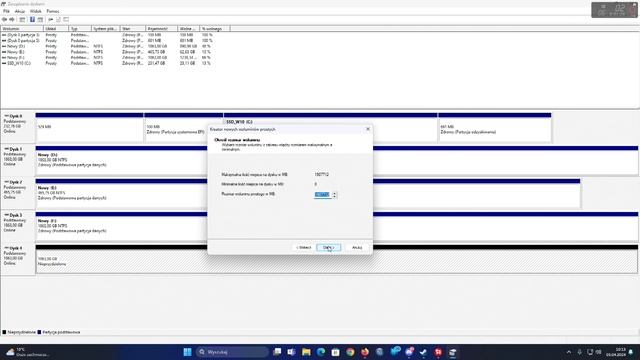Click the second-to-last Disk Management toolbar icon
640x360 pixels.
[x=58, y=20]
